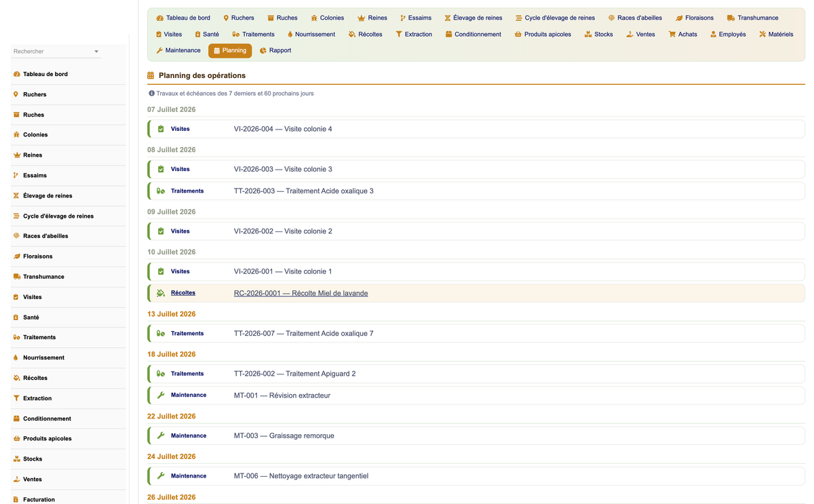Click the Essaims branch icon in the sidebar

click(x=16, y=176)
